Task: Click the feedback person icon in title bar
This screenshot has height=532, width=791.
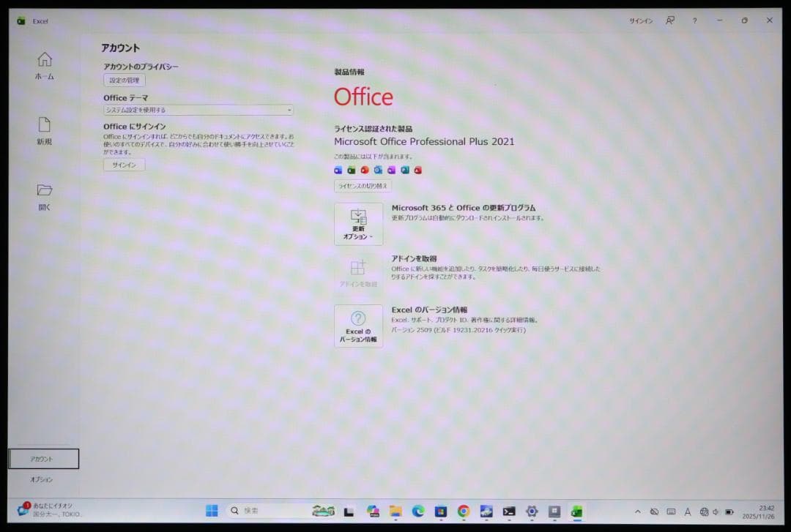Action: 670,20
